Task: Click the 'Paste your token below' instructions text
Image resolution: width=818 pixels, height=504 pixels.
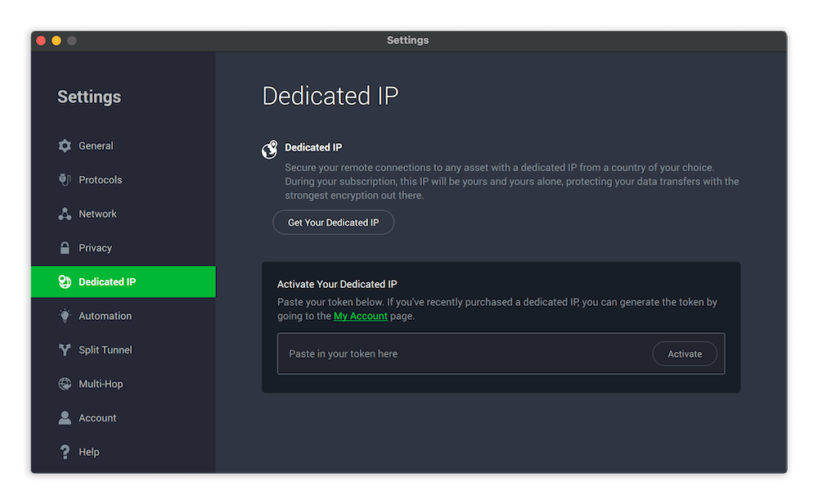Action: tap(497, 309)
